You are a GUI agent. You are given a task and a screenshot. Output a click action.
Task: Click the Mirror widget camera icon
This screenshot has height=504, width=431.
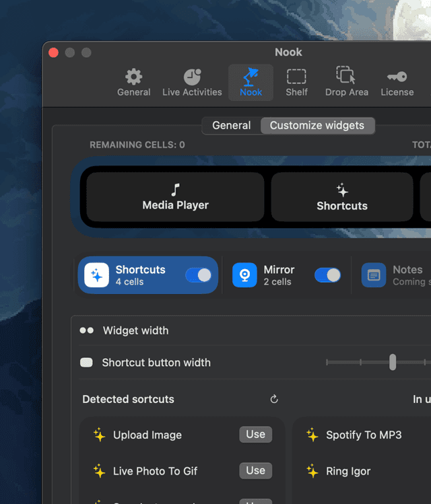tap(244, 275)
